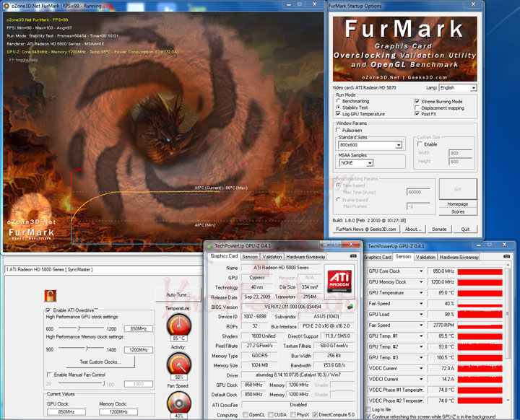Click the ATI Overdrive lock icon

(x=50, y=295)
